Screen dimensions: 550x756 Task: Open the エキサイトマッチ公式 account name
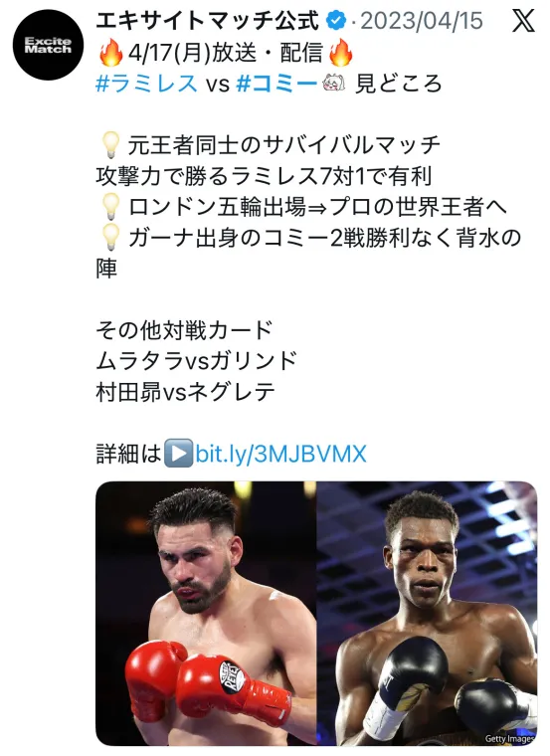point(208,21)
